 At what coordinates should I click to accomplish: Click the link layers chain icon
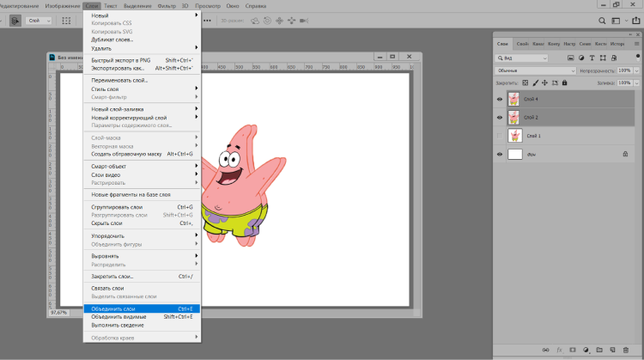coord(545,351)
